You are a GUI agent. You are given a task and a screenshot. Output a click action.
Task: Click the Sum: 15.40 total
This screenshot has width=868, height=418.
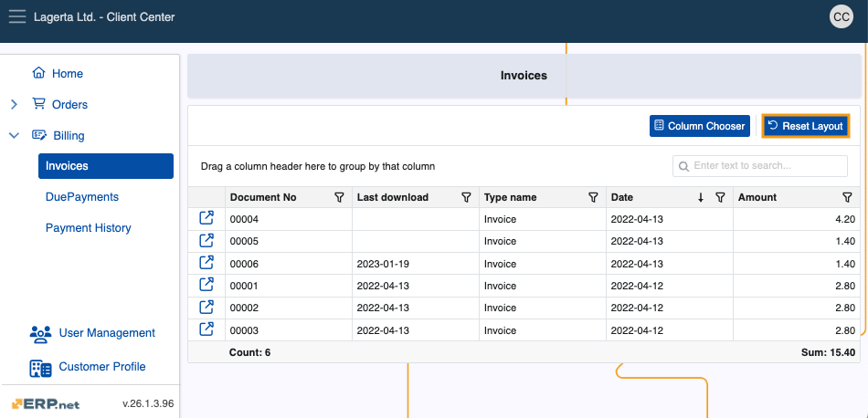coord(828,352)
